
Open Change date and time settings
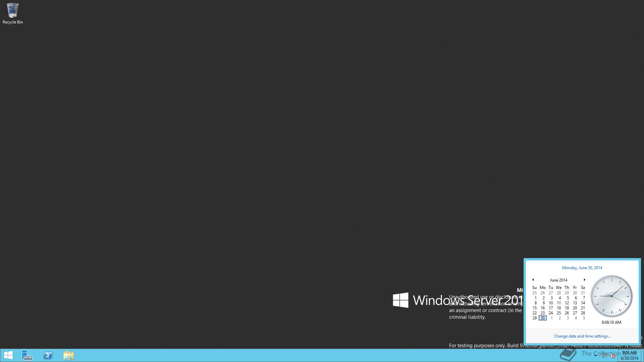[582, 336]
